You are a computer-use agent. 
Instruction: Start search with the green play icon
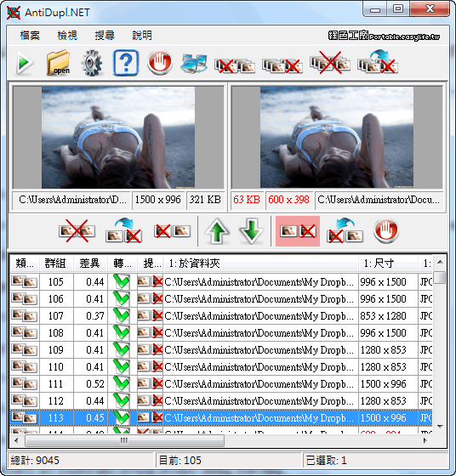[25, 63]
